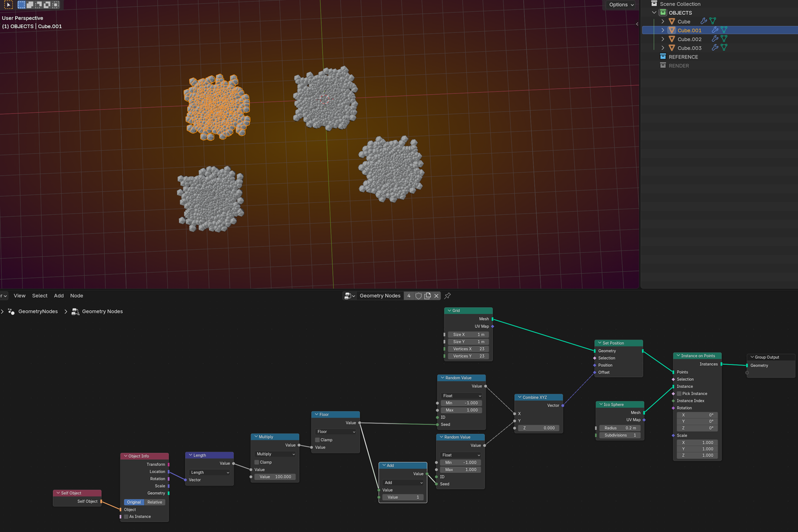This screenshot has height=532, width=798.
Task: Click the pin icon beside Geometry Nodes datablock
Action: click(x=447, y=296)
